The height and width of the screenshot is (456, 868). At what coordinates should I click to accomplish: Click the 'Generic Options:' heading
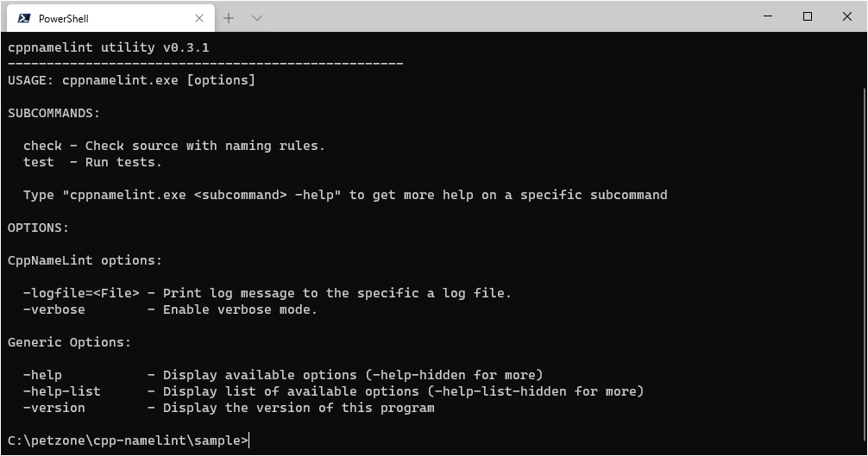(x=69, y=343)
